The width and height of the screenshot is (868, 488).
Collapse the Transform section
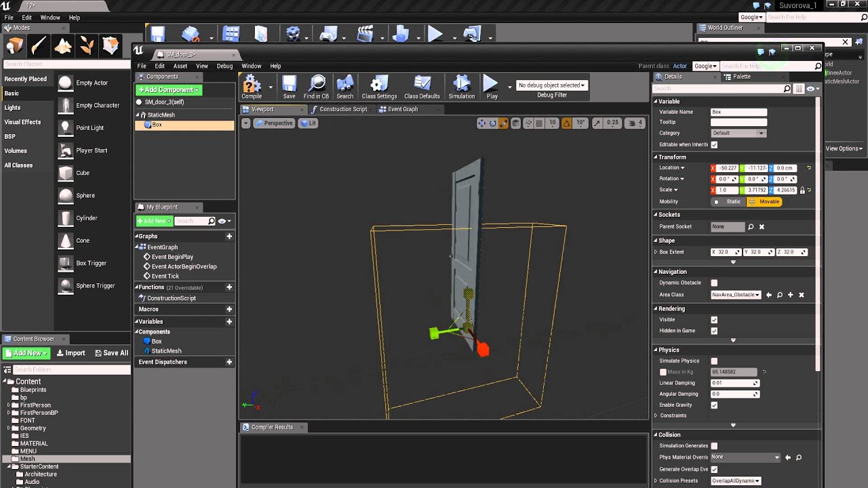click(656, 157)
